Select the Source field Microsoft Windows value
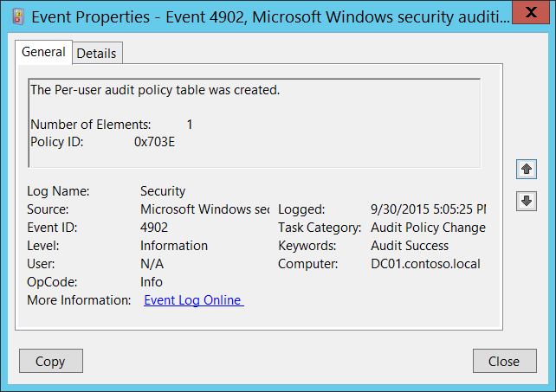Image resolution: width=556 pixels, height=392 pixels. pyautogui.click(x=204, y=209)
